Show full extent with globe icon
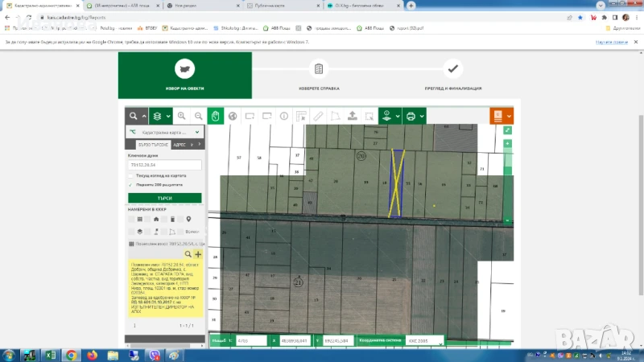 coord(233,116)
